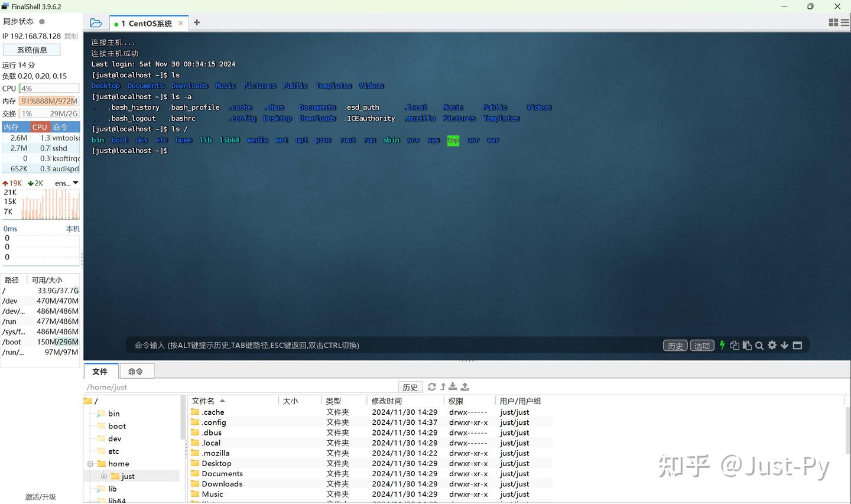Select the Music folder row in file list
The height and width of the screenshot is (504, 851).
click(371, 494)
